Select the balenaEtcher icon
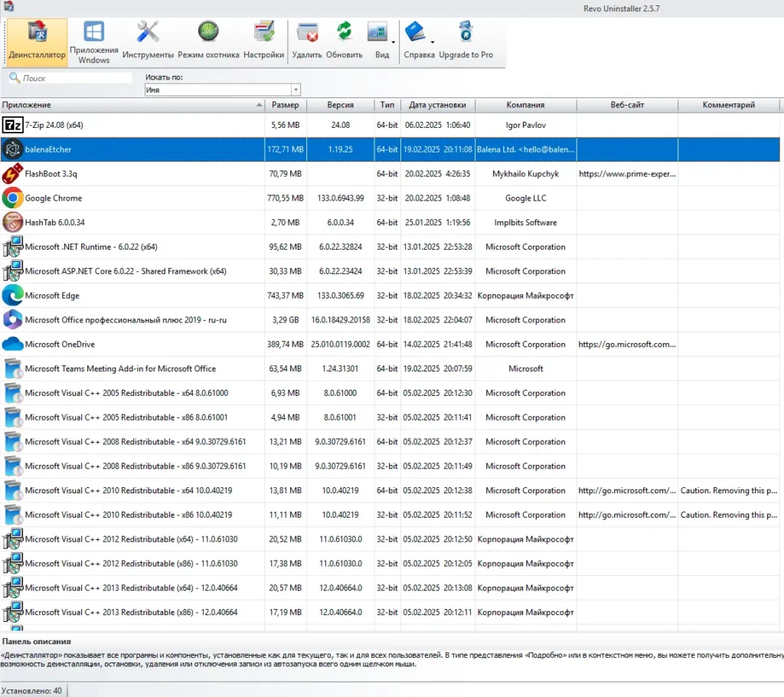 tap(12, 149)
